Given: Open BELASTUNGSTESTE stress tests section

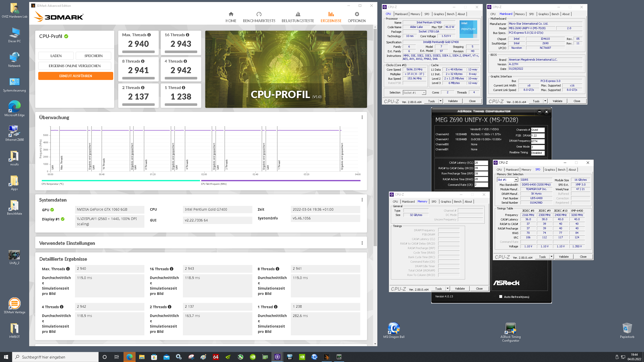Looking at the screenshot, I should tap(298, 17).
